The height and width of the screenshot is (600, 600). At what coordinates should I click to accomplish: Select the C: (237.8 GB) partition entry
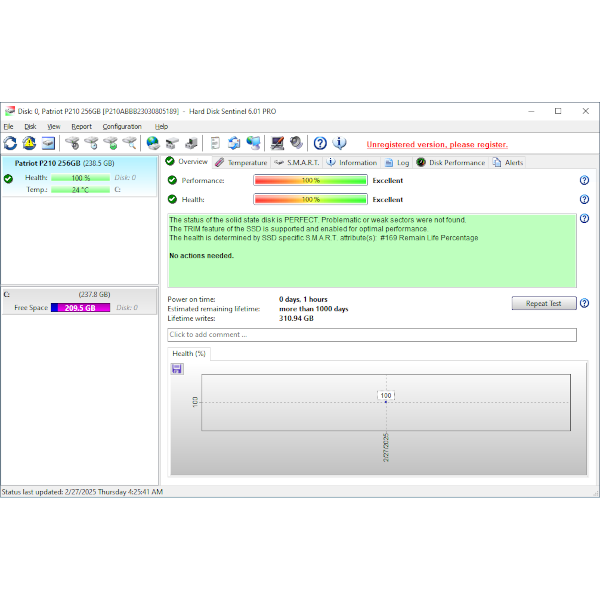point(79,301)
